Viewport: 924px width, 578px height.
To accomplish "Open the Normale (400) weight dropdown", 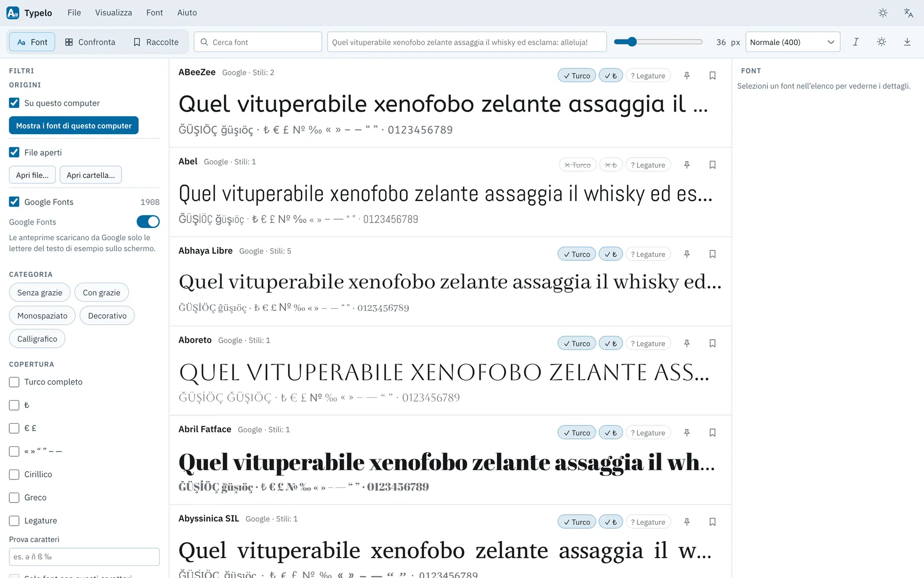I will [793, 42].
